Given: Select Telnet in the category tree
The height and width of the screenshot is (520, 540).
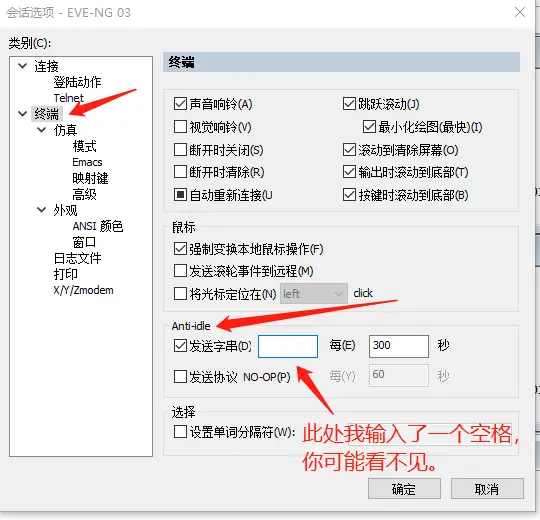Looking at the screenshot, I should (69, 98).
